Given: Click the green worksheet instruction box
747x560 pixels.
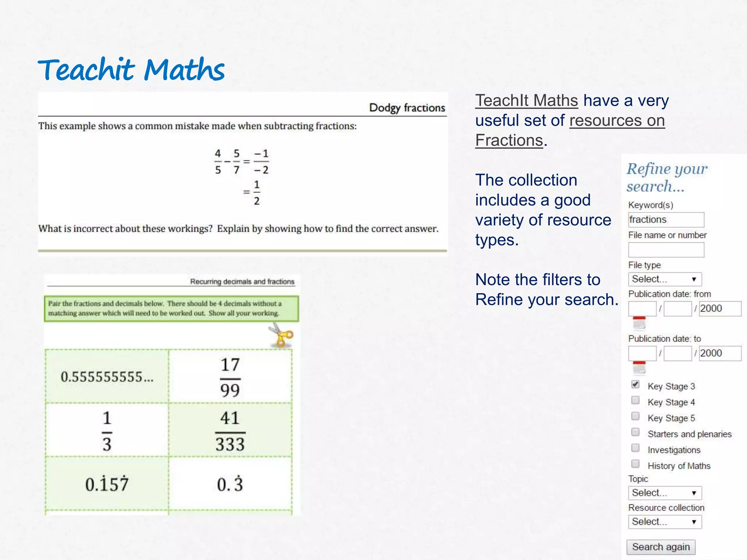Looking at the screenshot, I should click(171, 308).
